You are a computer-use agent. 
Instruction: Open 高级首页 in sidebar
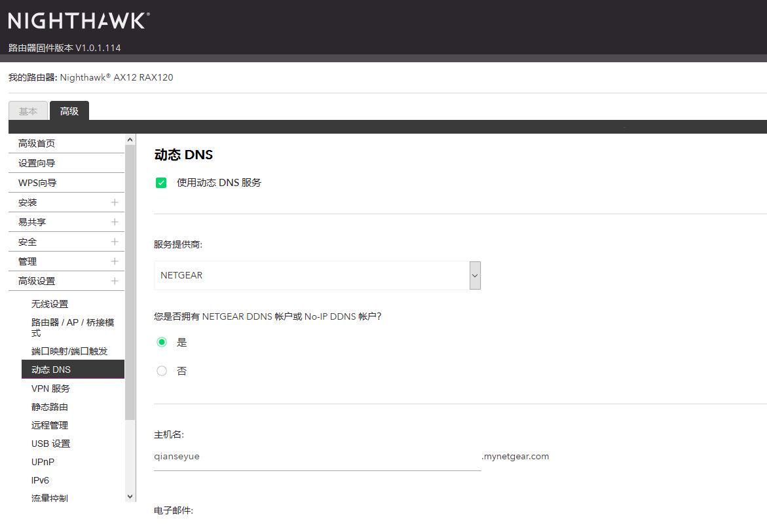click(x=37, y=143)
